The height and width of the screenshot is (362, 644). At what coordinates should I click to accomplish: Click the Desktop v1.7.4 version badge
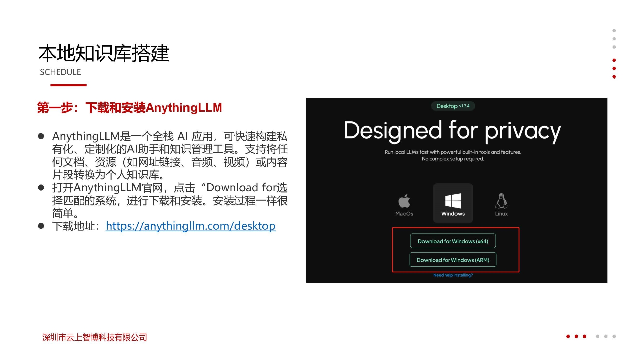(452, 106)
